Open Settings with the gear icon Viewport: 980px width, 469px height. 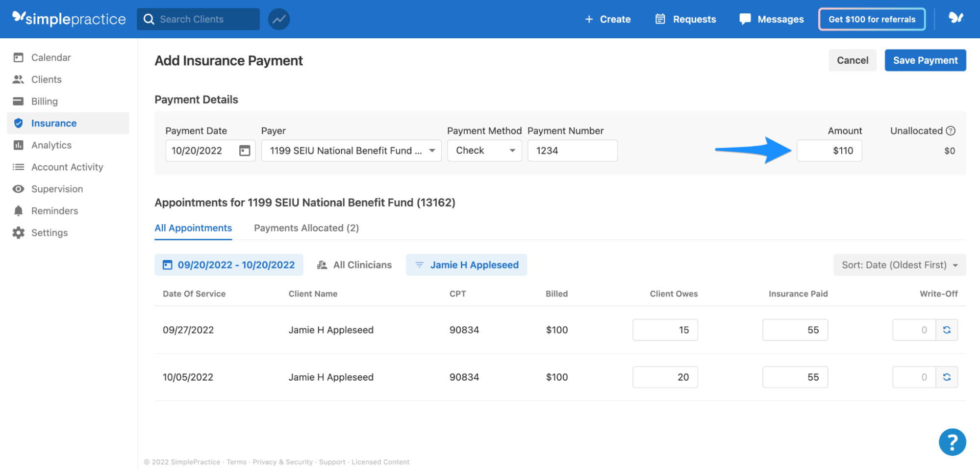coord(19,232)
